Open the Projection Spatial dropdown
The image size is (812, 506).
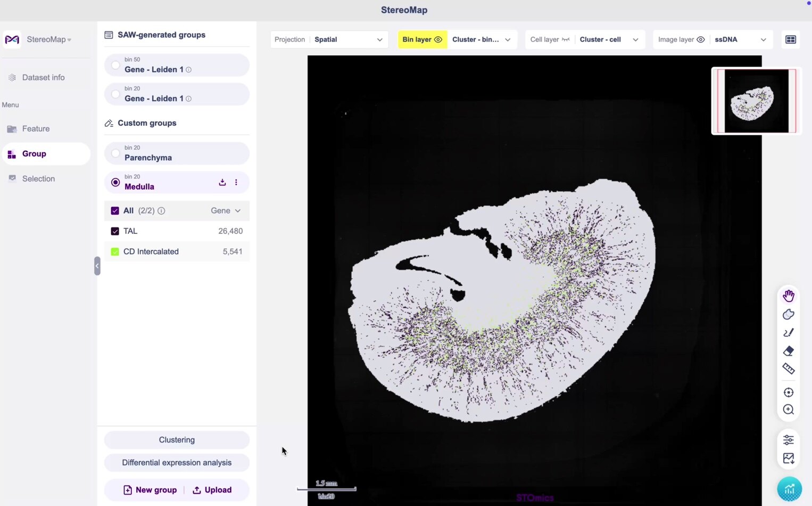point(329,39)
